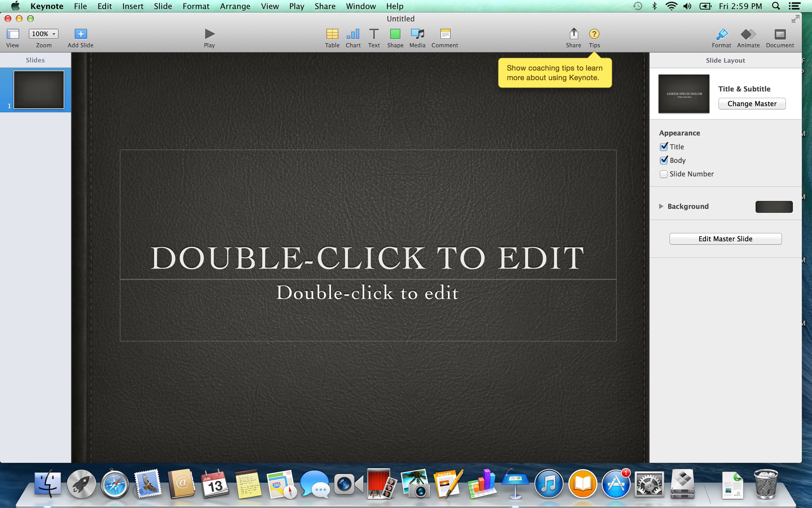Open the Format menu

tap(196, 6)
